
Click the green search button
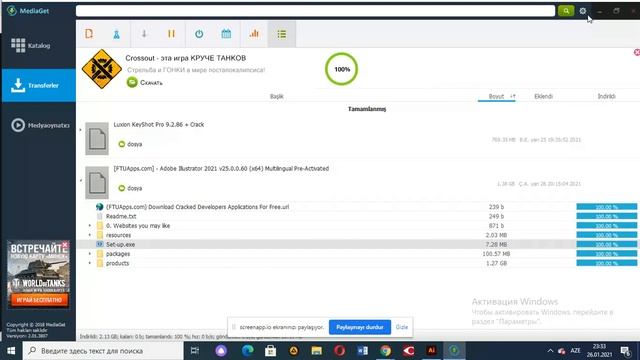coord(566,11)
